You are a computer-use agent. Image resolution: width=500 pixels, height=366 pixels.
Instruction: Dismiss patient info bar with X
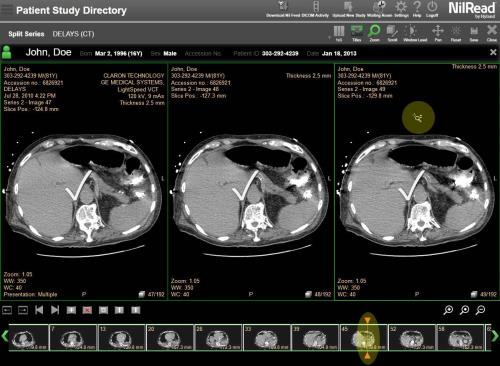[493, 52]
